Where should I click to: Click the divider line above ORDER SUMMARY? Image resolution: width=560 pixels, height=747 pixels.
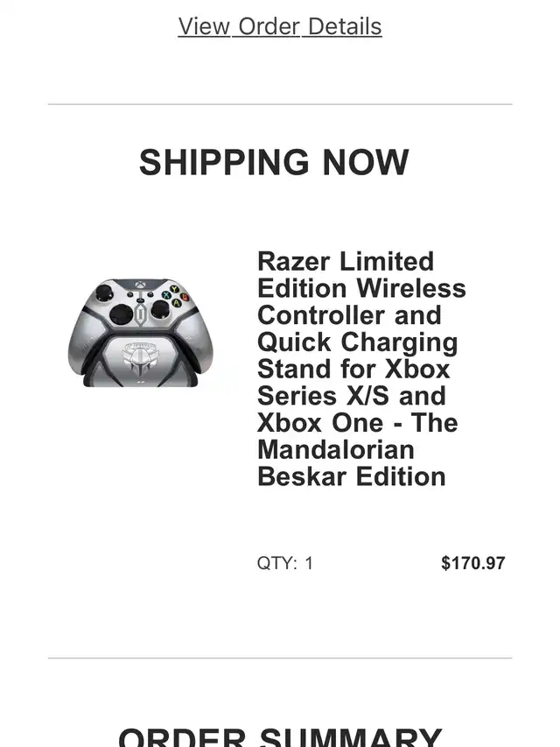click(x=280, y=658)
